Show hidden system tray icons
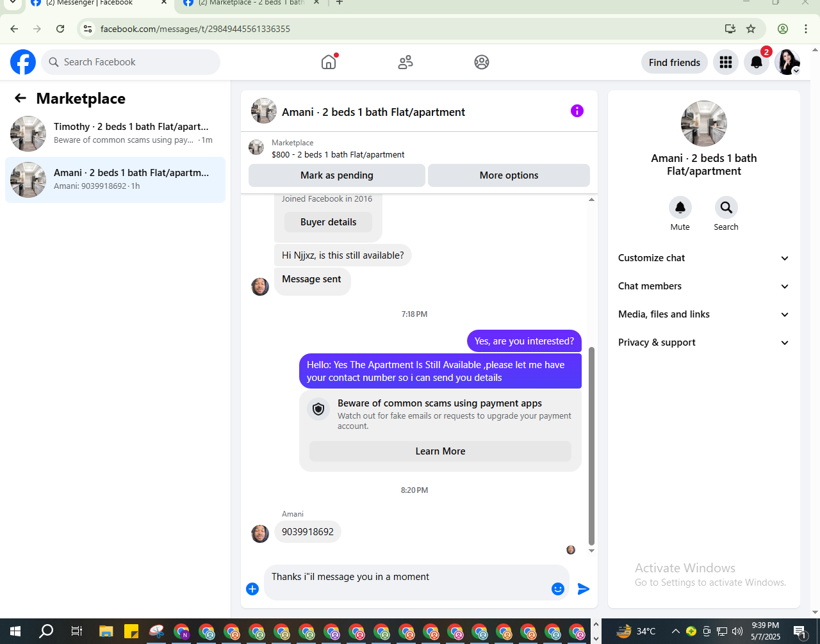Screen dimensions: 820x644 coord(675,631)
